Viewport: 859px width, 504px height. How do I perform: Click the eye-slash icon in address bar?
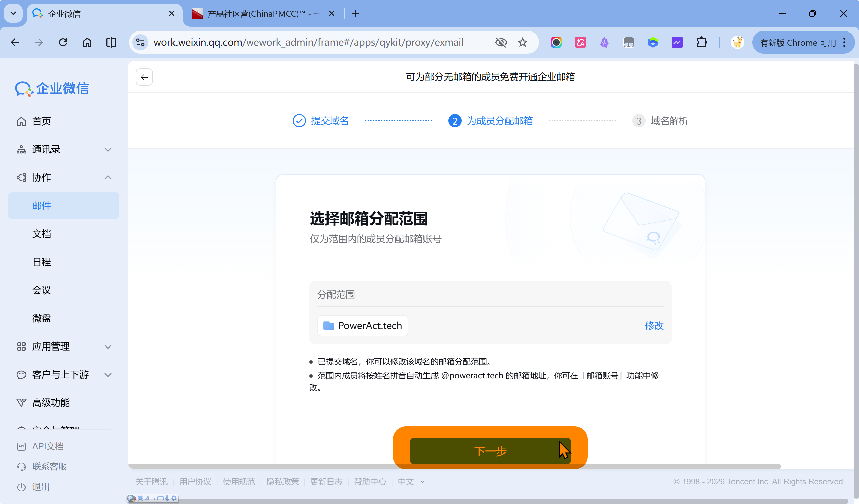click(x=501, y=43)
